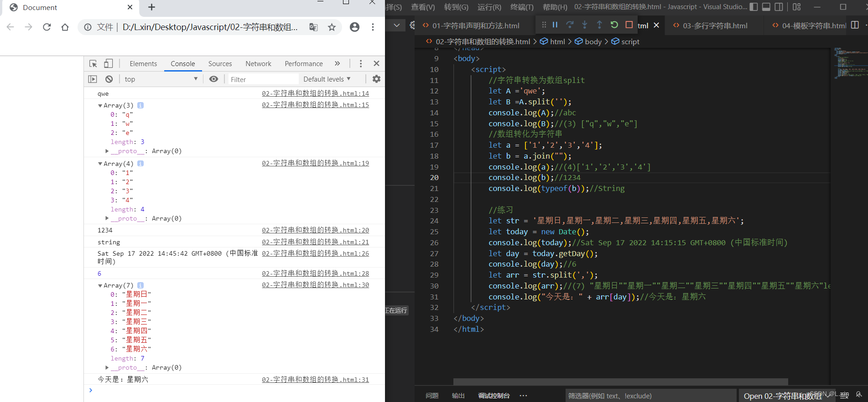Open the 终端(T) menu in VS Code
Image resolution: width=868 pixels, height=402 pixels.
coord(522,7)
